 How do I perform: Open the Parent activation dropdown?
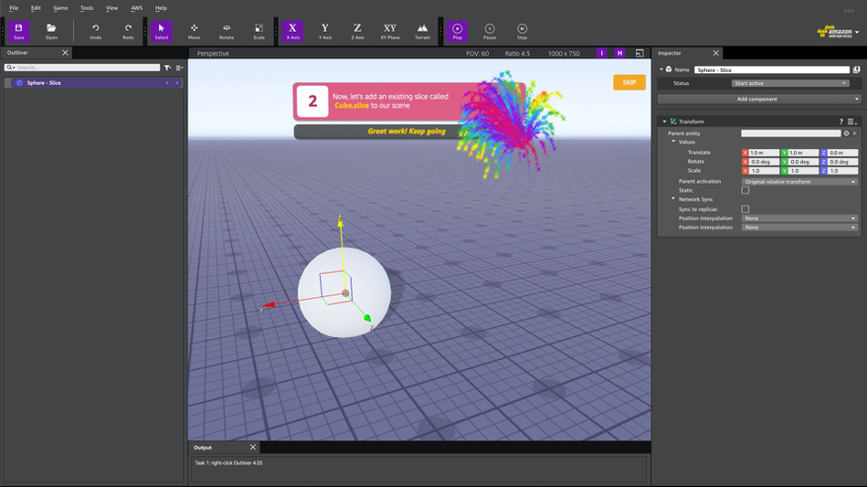(x=800, y=182)
